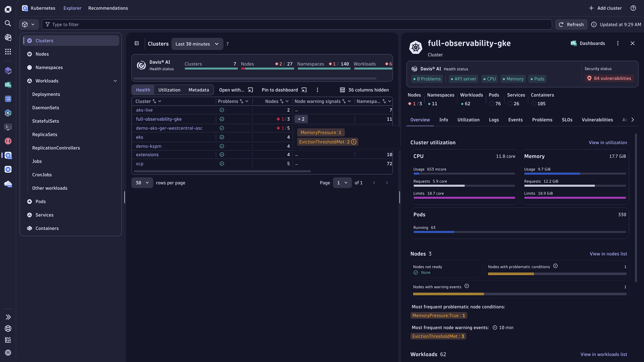The width and height of the screenshot is (644, 362).
Task: Switch to Health view tab
Action: pyautogui.click(x=143, y=90)
